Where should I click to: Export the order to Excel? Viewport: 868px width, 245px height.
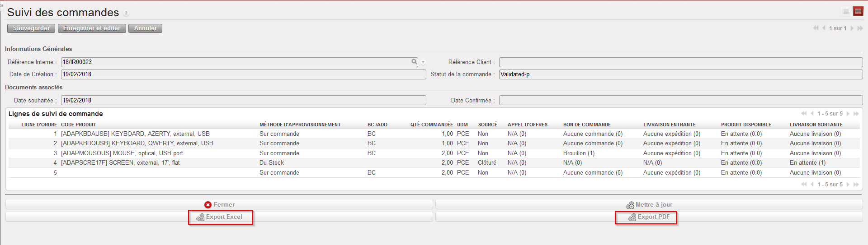(x=220, y=217)
